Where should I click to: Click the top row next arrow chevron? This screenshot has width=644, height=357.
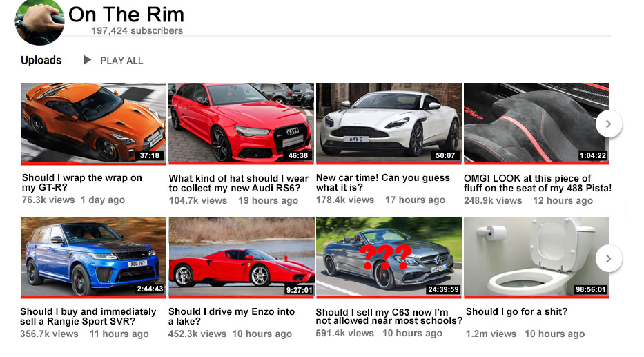point(609,124)
